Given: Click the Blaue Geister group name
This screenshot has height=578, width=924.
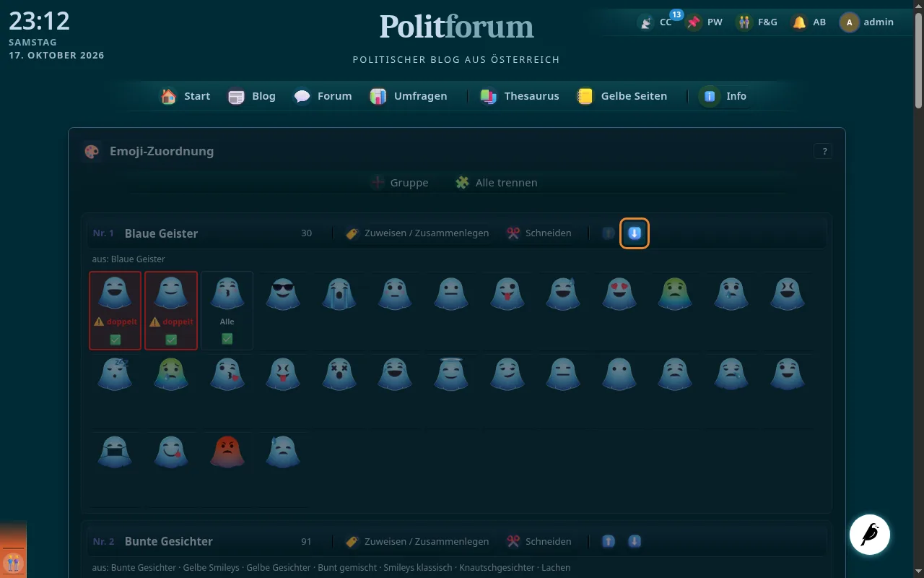Looking at the screenshot, I should coord(161,233).
